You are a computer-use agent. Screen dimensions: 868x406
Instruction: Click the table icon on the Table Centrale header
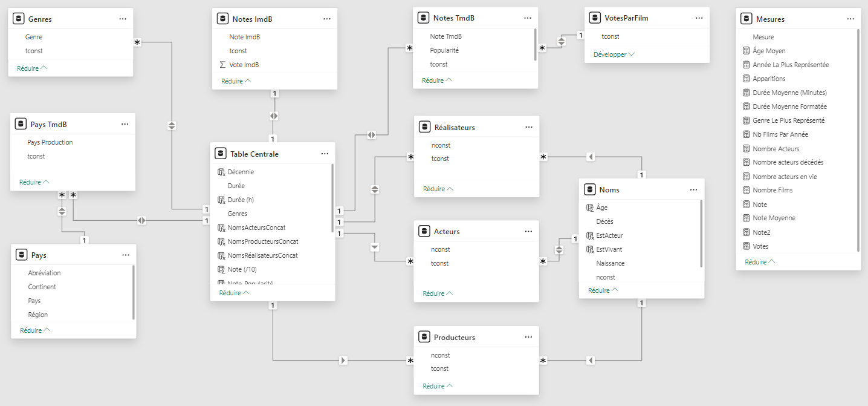click(x=220, y=153)
